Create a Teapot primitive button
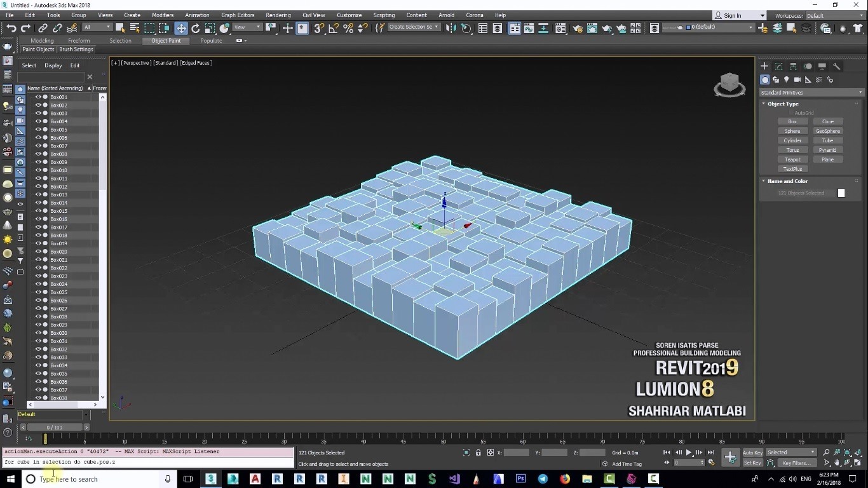Screen dimensions: 868x488 coord(792,159)
